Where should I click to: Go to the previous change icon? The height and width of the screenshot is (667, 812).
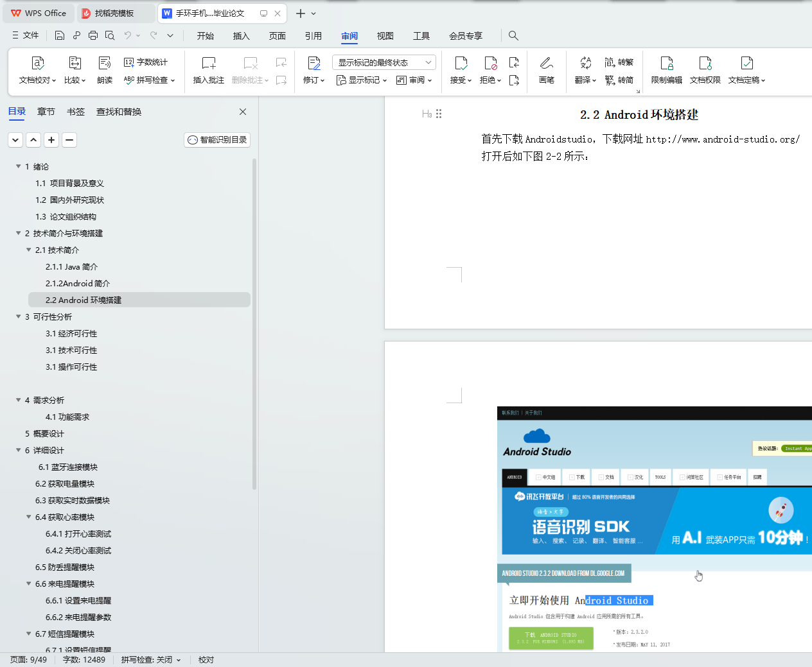pyautogui.click(x=514, y=62)
